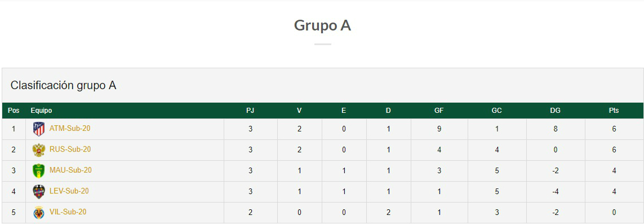Open the ATM-Sub-20 team link
The width and height of the screenshot is (644, 224).
click(70, 128)
